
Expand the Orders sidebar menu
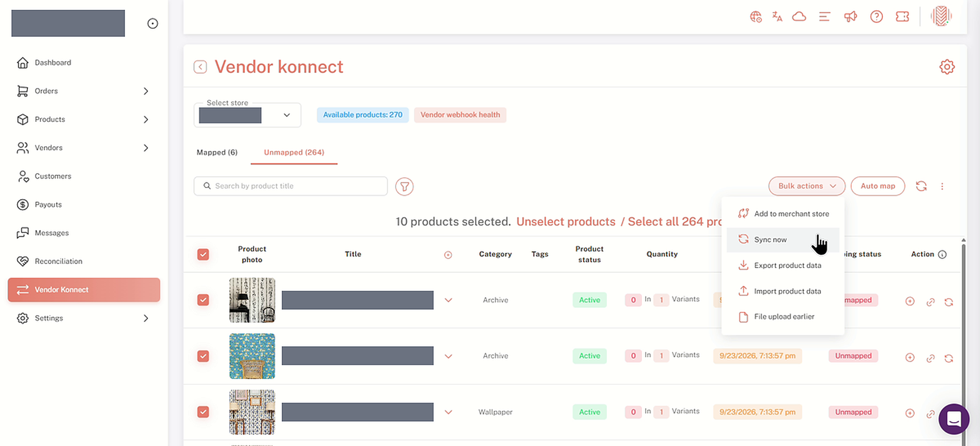coord(146,91)
